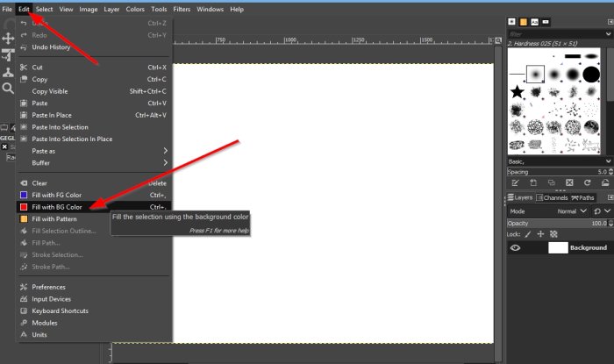
Task: Open the Fonts dockable tab icon
Action: point(534,22)
